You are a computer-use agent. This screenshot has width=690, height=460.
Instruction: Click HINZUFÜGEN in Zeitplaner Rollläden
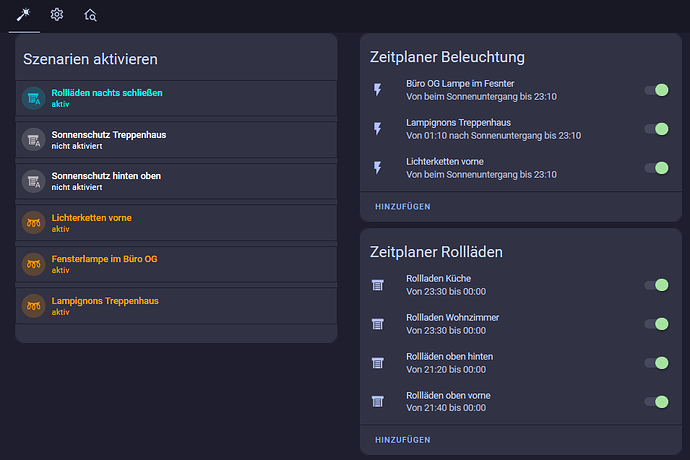click(403, 440)
